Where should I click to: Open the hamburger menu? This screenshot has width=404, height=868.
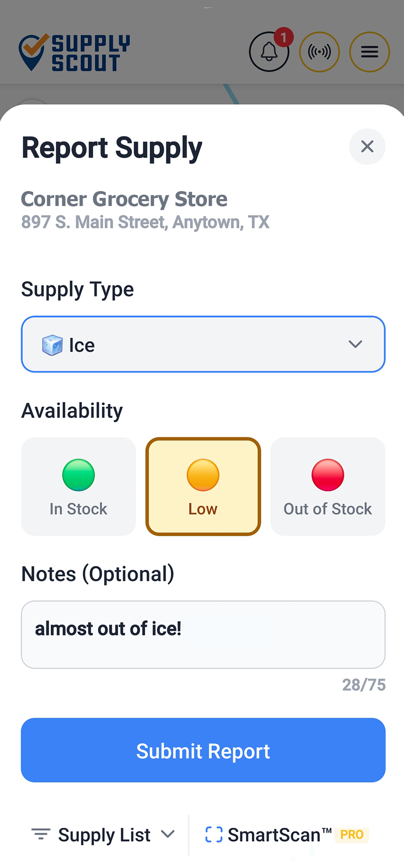point(369,52)
